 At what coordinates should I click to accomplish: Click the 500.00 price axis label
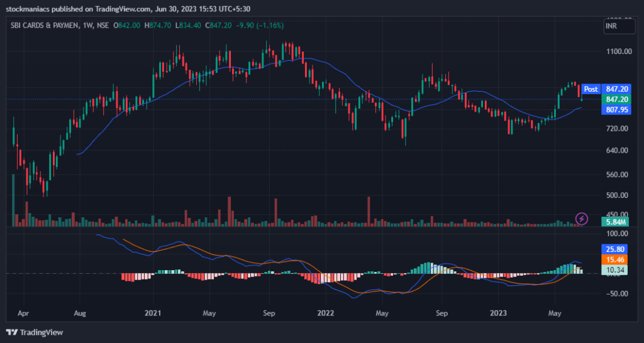click(619, 195)
